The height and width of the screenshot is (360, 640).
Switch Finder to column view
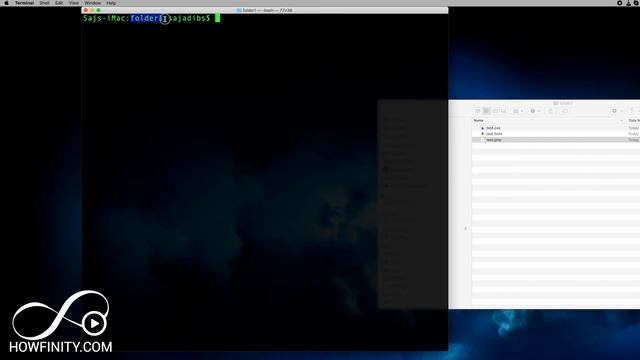(495, 111)
